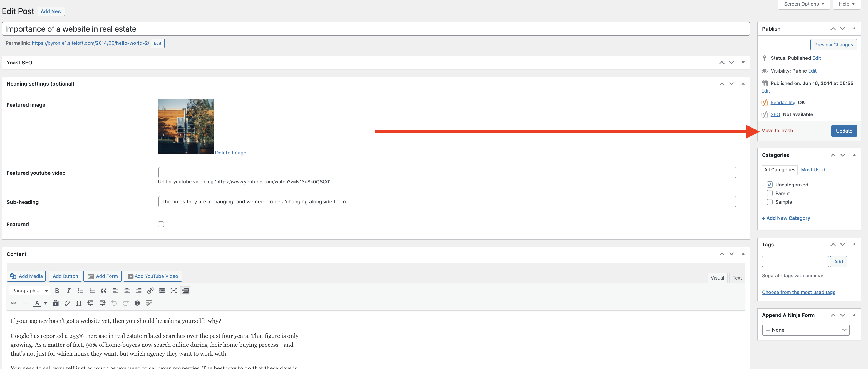Open the Screen Options panel

pos(804,4)
